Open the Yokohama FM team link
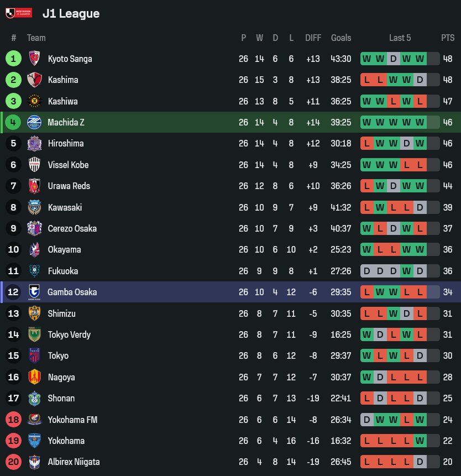Screen dimensions: 461x476 tap(72, 420)
